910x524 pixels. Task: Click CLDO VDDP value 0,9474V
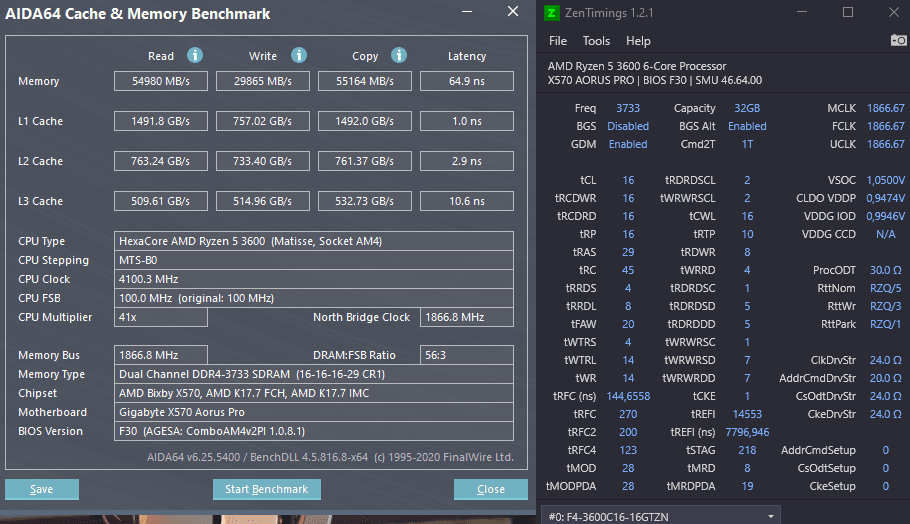pyautogui.click(x=886, y=198)
